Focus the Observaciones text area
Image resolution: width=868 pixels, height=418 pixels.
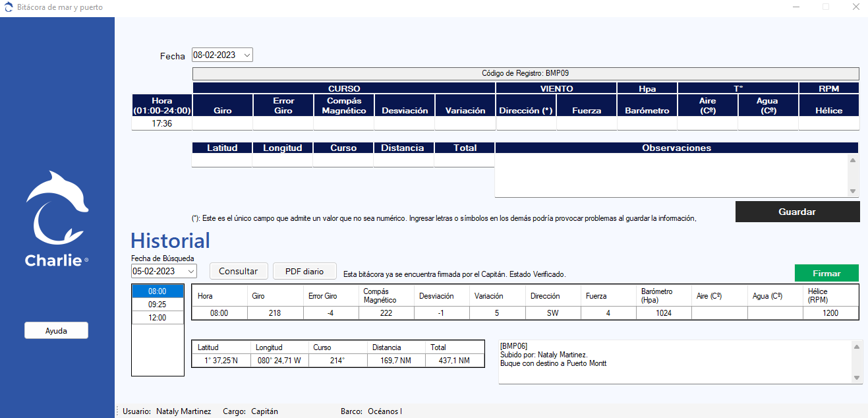point(671,175)
